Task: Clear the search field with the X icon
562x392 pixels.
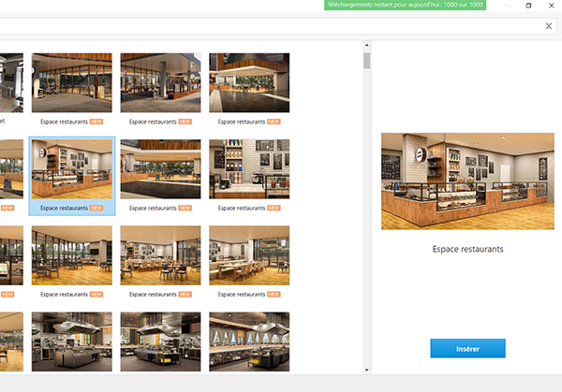Action: [549, 26]
